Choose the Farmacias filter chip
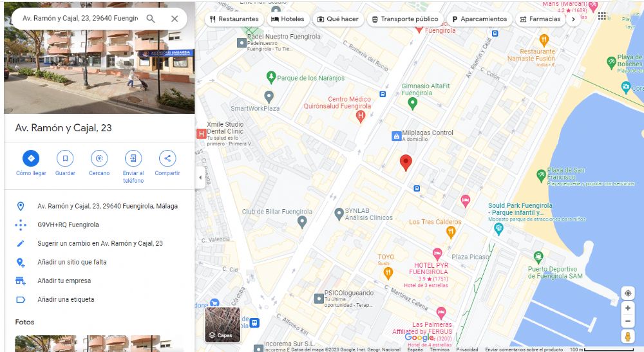The height and width of the screenshot is (352, 644). (540, 19)
